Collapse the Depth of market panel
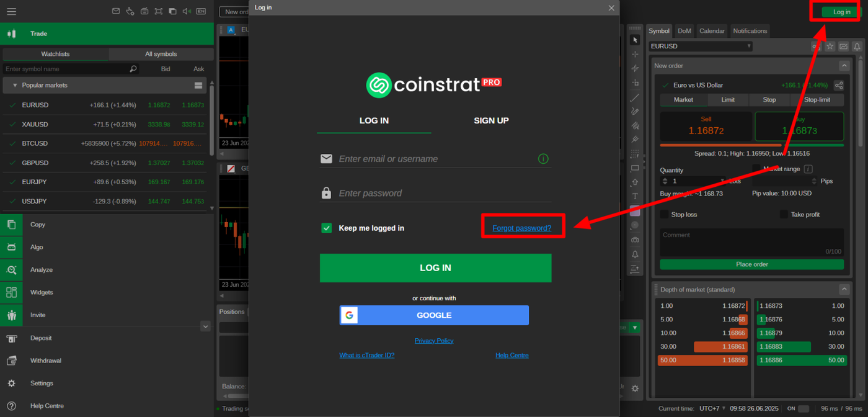 [x=844, y=289]
